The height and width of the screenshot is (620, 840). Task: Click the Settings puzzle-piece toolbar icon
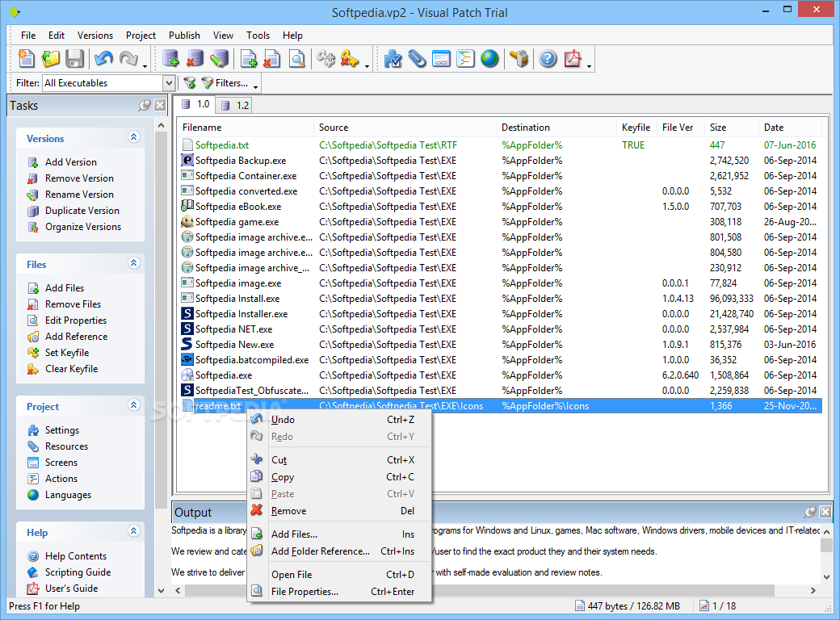393,59
